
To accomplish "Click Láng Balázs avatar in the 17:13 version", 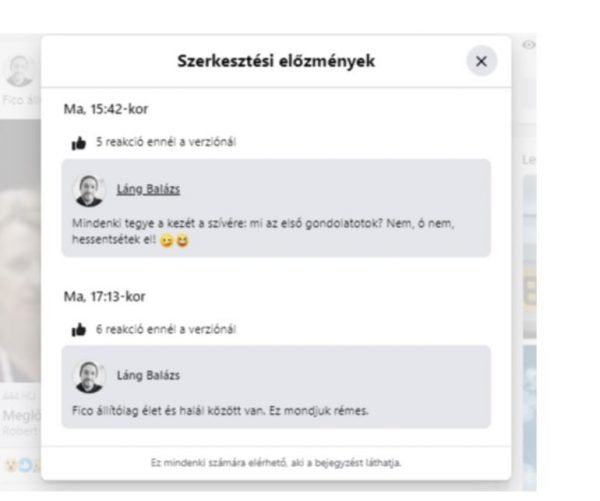I will [x=89, y=377].
